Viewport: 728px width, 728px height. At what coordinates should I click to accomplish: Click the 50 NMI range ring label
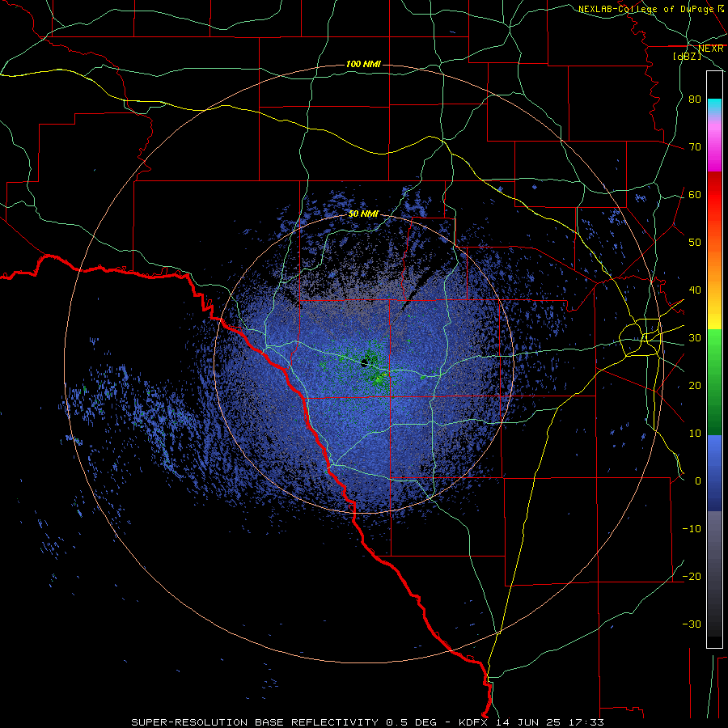pos(363,214)
